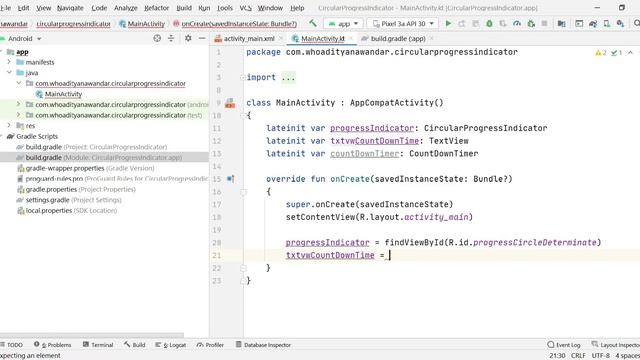640x360 pixels.
Task: Open the Problems tool window
Action: click(x=53, y=345)
